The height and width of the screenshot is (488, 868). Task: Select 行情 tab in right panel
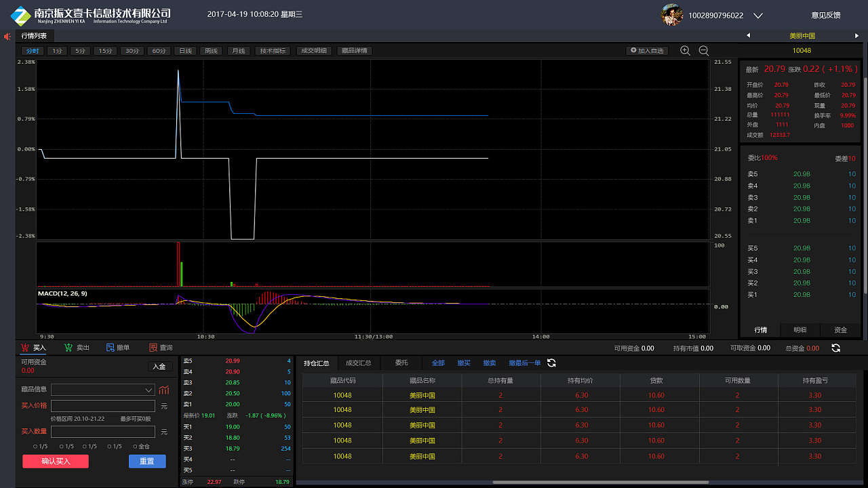760,330
